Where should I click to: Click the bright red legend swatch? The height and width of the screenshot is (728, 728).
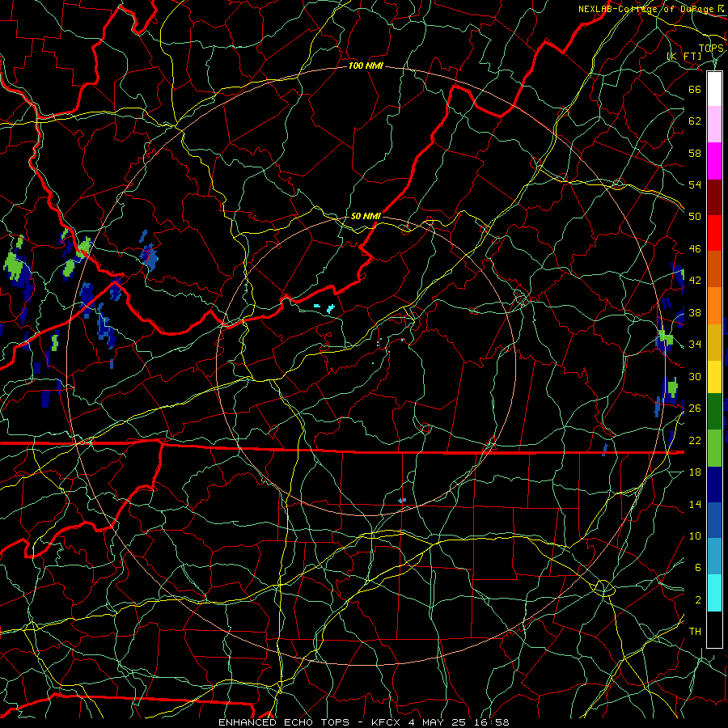point(714,233)
